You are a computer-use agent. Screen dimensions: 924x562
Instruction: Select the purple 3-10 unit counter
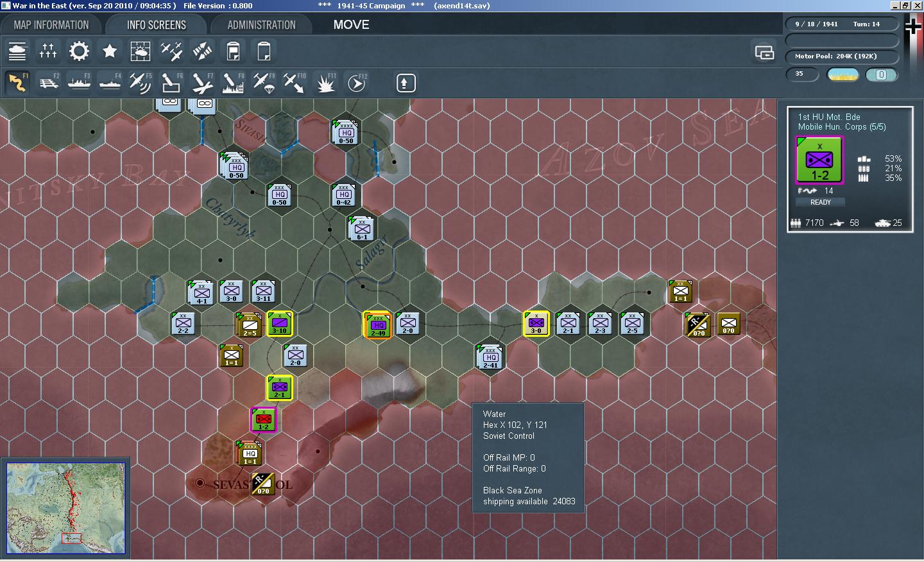click(280, 324)
